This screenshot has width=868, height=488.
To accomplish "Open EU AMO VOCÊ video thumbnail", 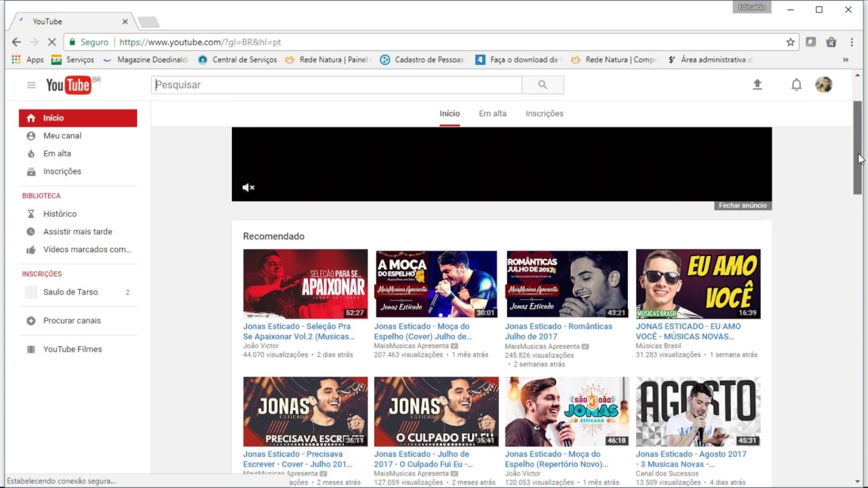I will (698, 284).
